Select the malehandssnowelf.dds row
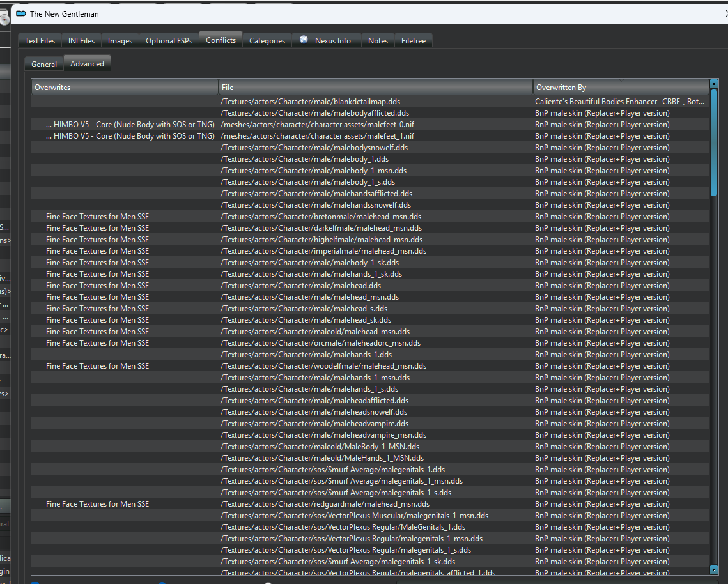 [x=370, y=204]
